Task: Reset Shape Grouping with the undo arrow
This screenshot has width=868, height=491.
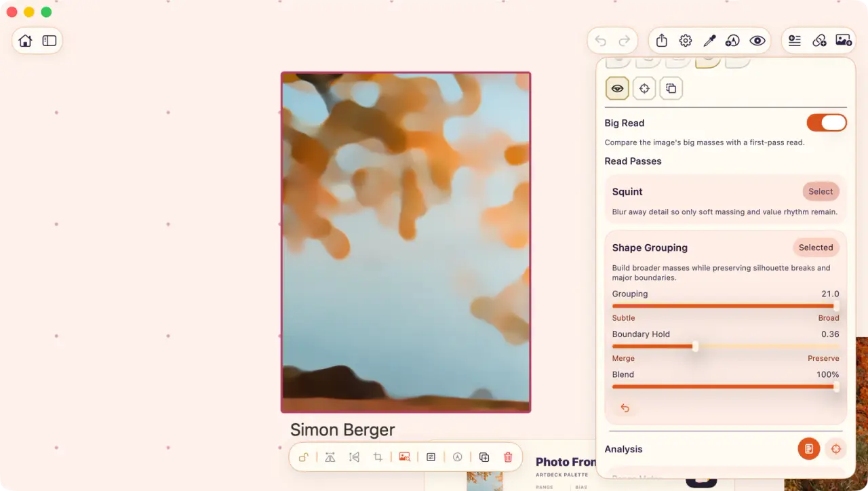Action: [x=625, y=408]
